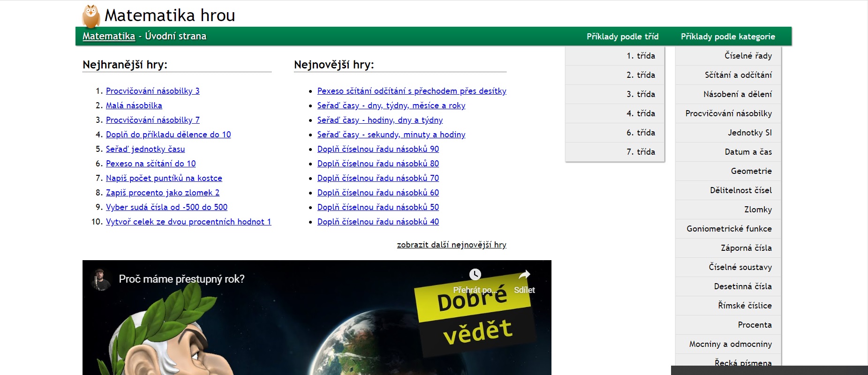
Task: Open Doplň číselnou řadu násobků 60
Action: 378,193
